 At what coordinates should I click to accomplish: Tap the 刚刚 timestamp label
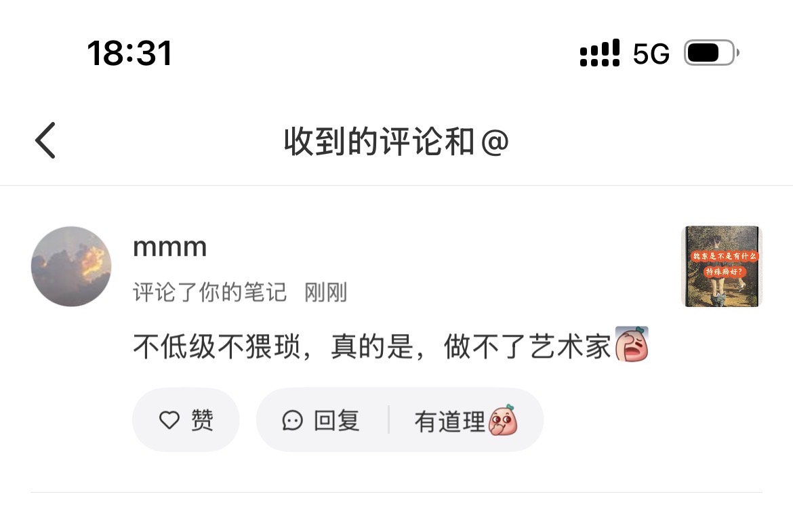point(326,292)
